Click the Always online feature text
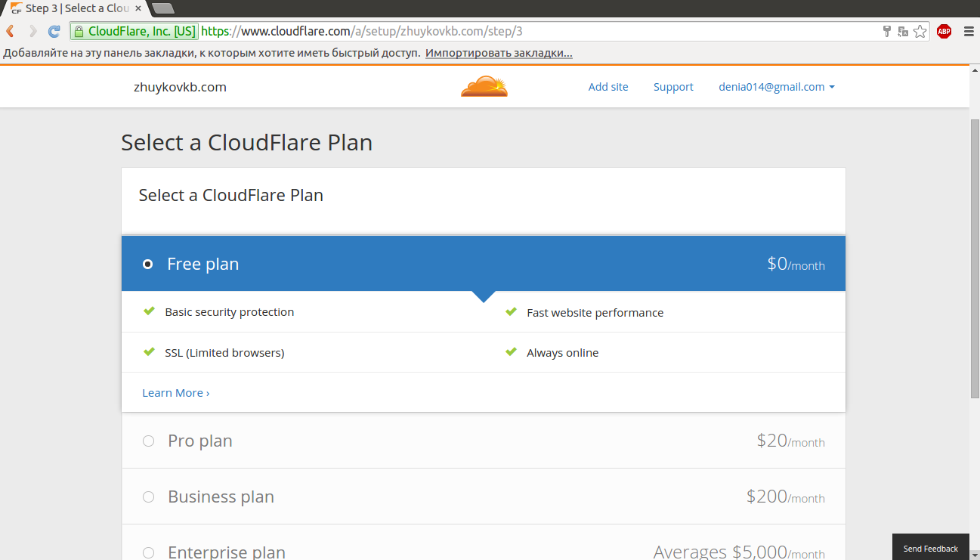 562,353
